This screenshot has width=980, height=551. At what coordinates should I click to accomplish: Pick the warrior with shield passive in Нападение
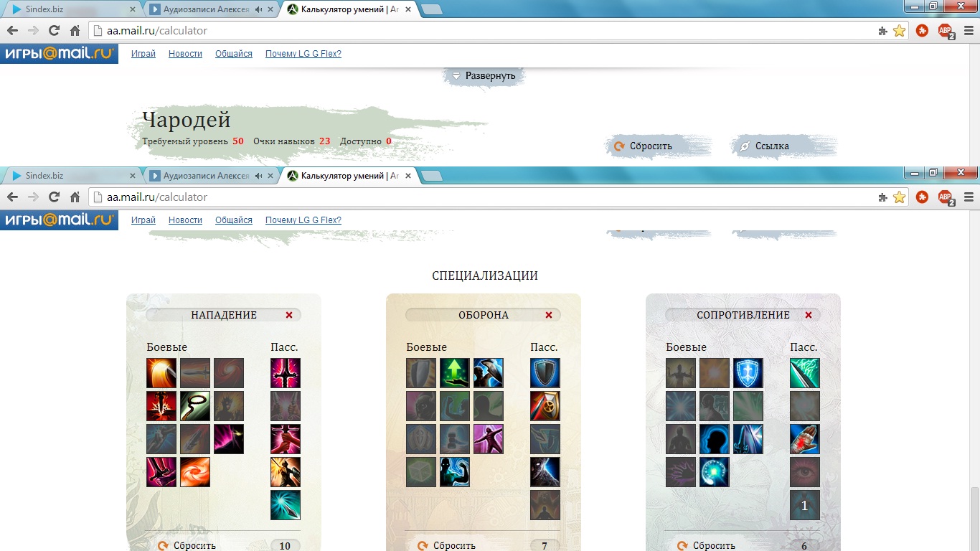[286, 472]
